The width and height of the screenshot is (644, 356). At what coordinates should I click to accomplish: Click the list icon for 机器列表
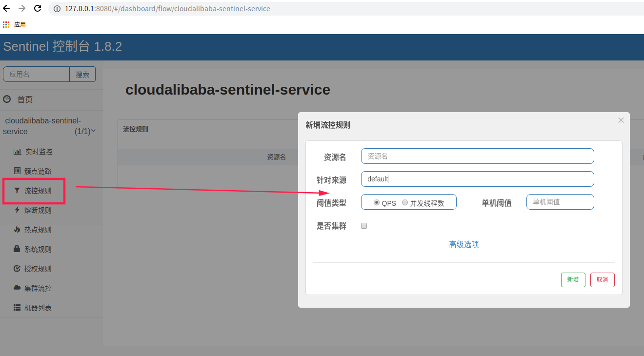click(x=17, y=308)
